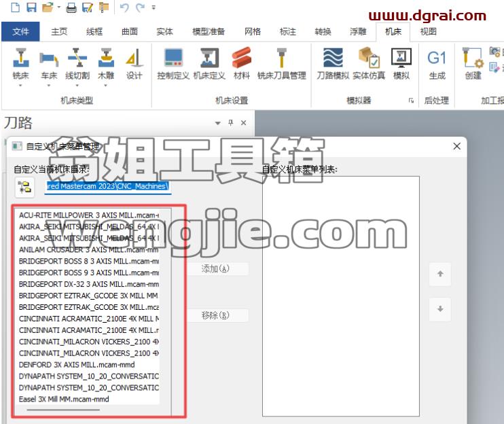Click G1 生成 post-process icon
Screen dimensions: 504x424
click(437, 64)
